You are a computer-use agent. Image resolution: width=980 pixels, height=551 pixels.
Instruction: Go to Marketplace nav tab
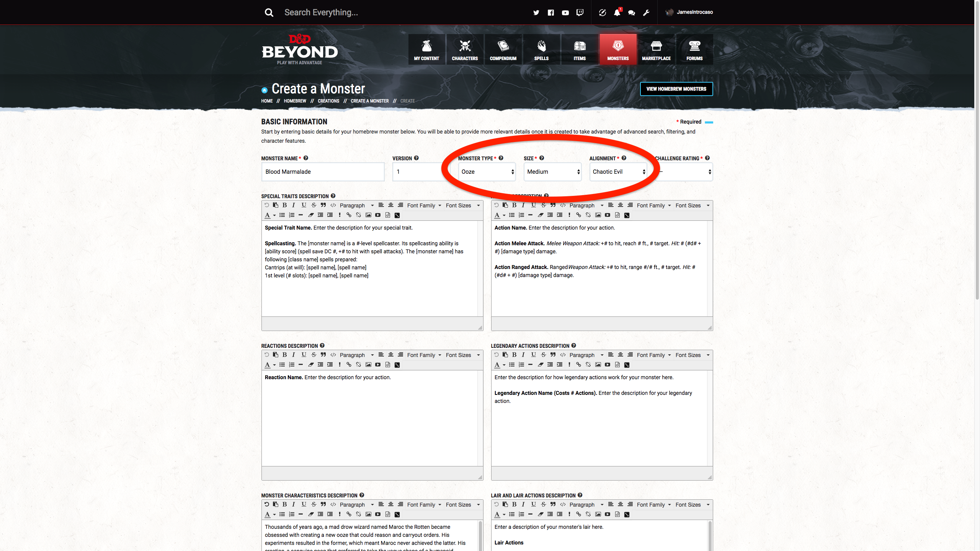[x=656, y=50]
